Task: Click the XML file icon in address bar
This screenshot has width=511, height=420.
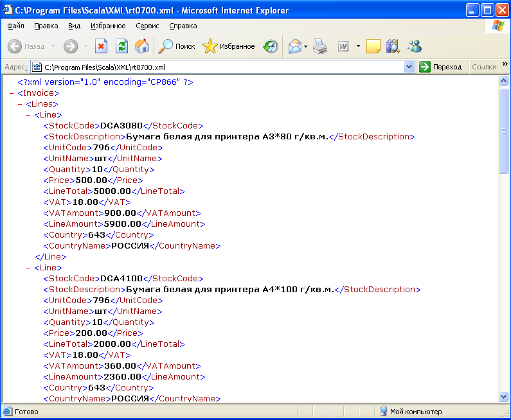Action: [37, 67]
